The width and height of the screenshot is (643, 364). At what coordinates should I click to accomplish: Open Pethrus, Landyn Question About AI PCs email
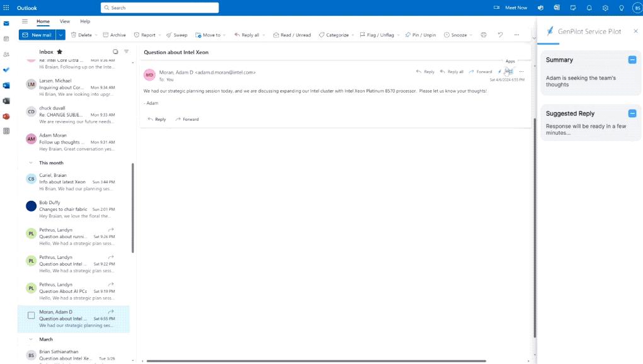pos(74,291)
